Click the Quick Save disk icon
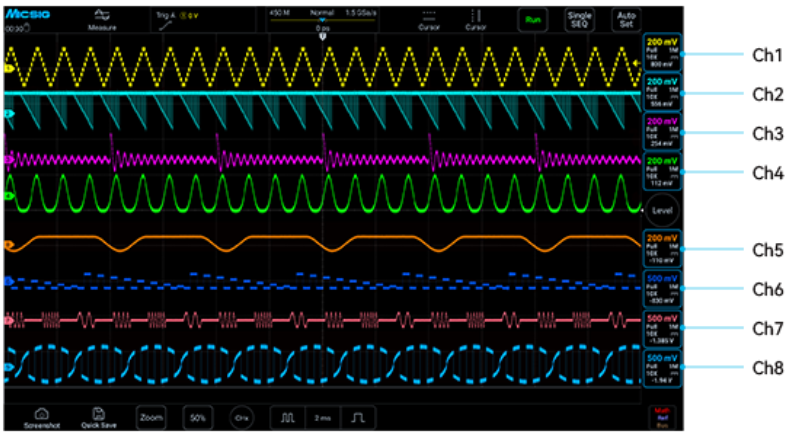This screenshot has height=434, width=793. [x=99, y=418]
